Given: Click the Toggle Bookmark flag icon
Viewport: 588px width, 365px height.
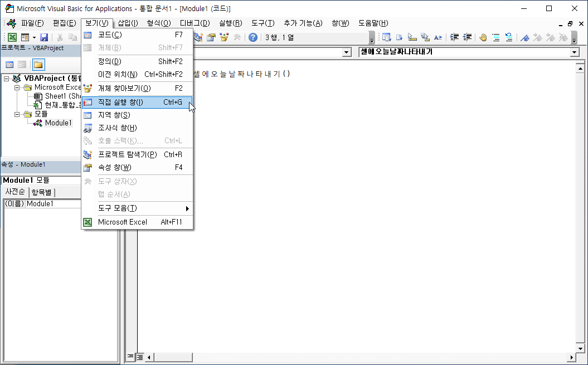Looking at the screenshot, I should (525, 37).
